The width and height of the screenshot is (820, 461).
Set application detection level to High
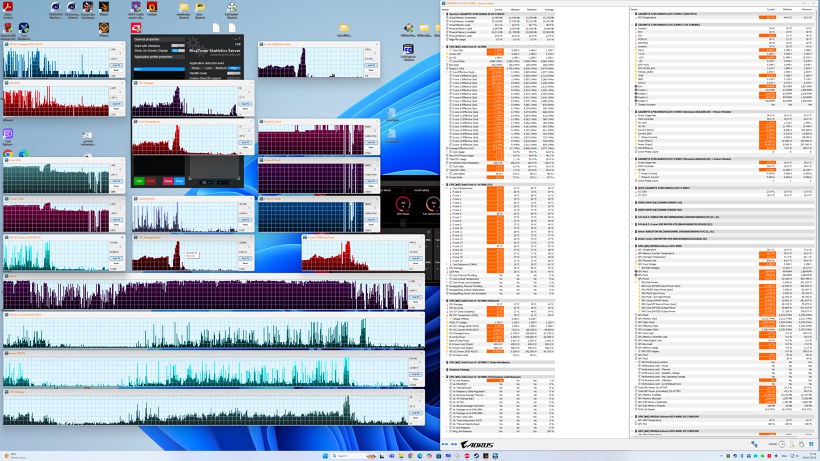(233, 67)
